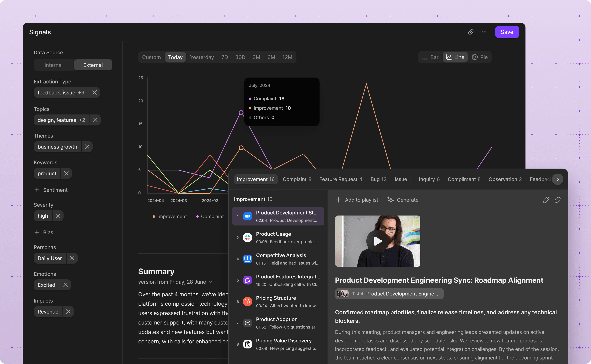This screenshot has height=364, width=591.
Task: Select the Complaint 8 tab
Action: point(297,179)
